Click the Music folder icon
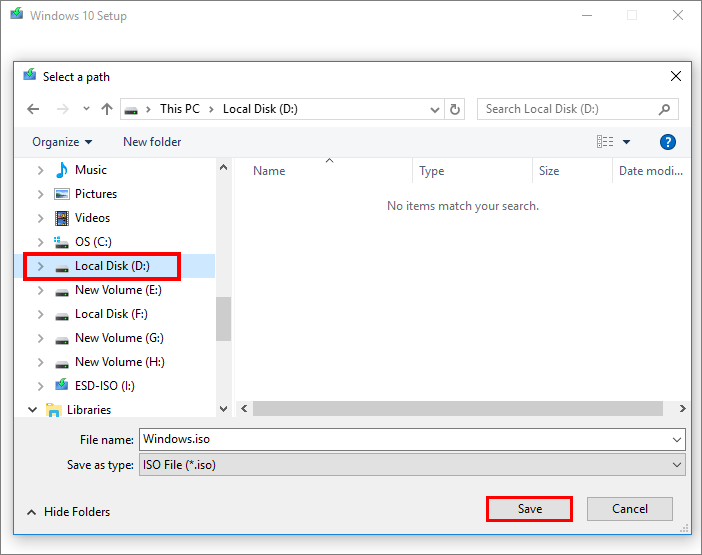The width and height of the screenshot is (702, 555). coord(61,170)
